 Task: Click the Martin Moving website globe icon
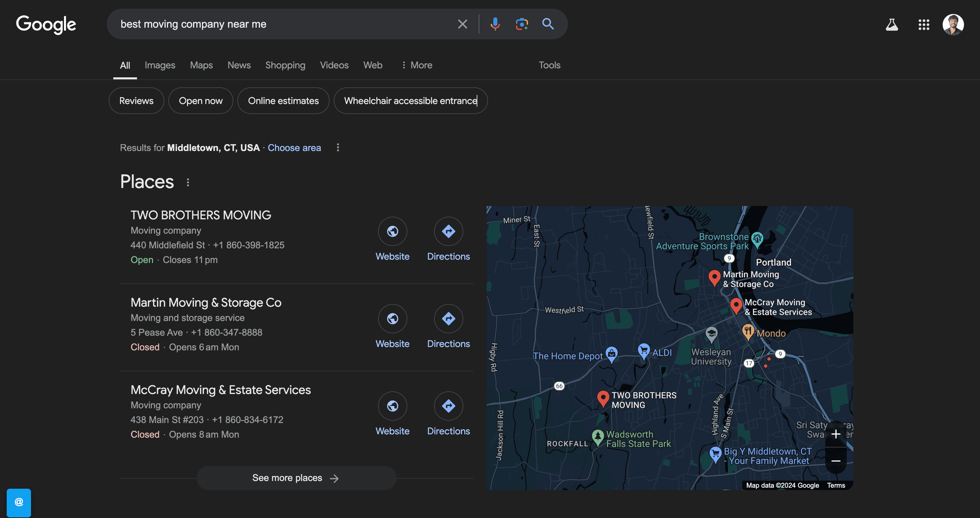pyautogui.click(x=393, y=318)
